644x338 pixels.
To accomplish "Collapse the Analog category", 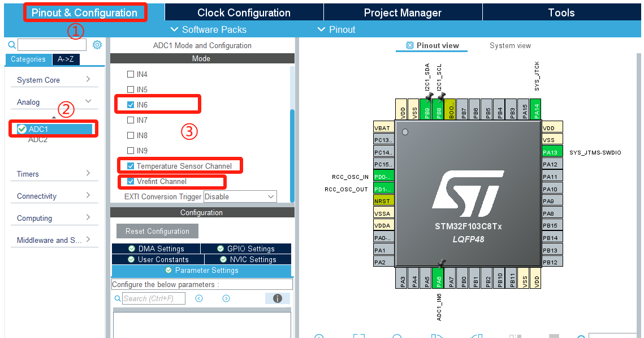I will click(54, 102).
